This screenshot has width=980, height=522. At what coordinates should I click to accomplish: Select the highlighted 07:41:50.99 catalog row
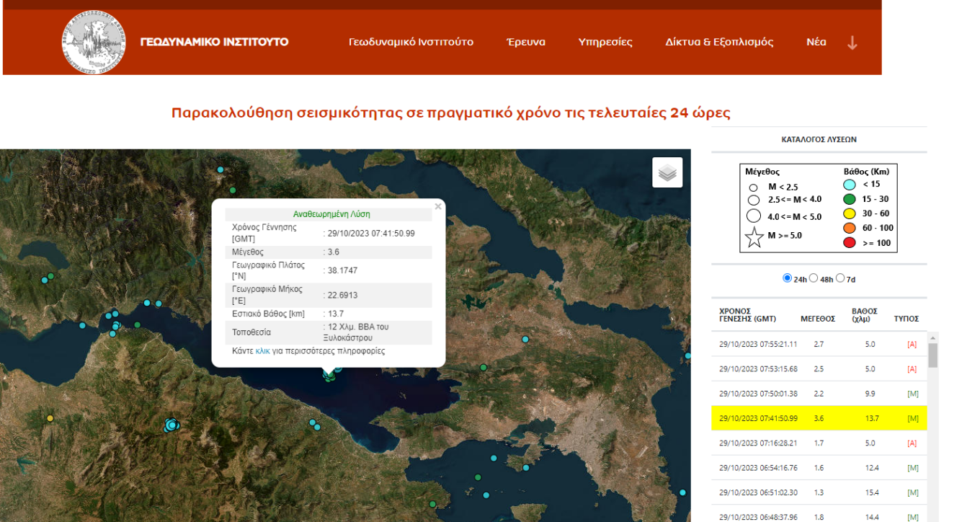819,418
